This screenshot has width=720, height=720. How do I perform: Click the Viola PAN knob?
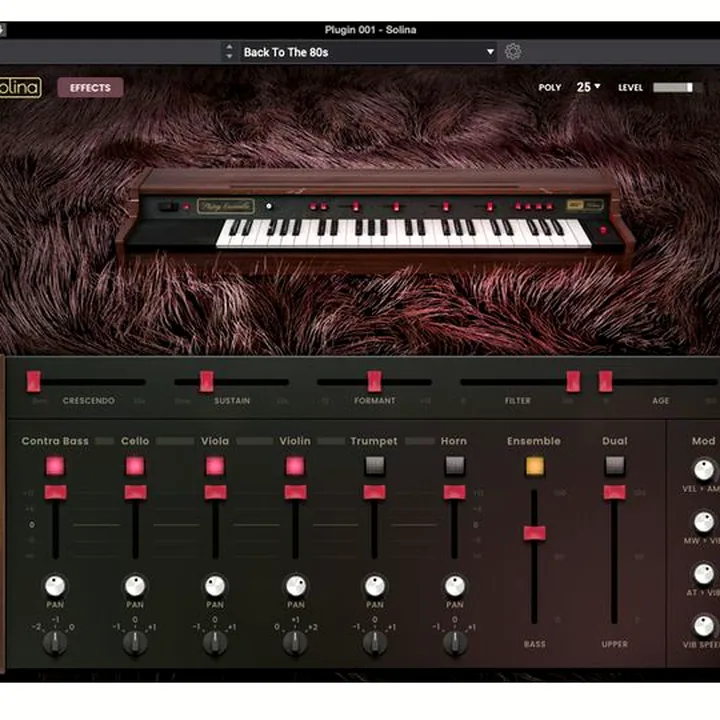pyautogui.click(x=215, y=585)
